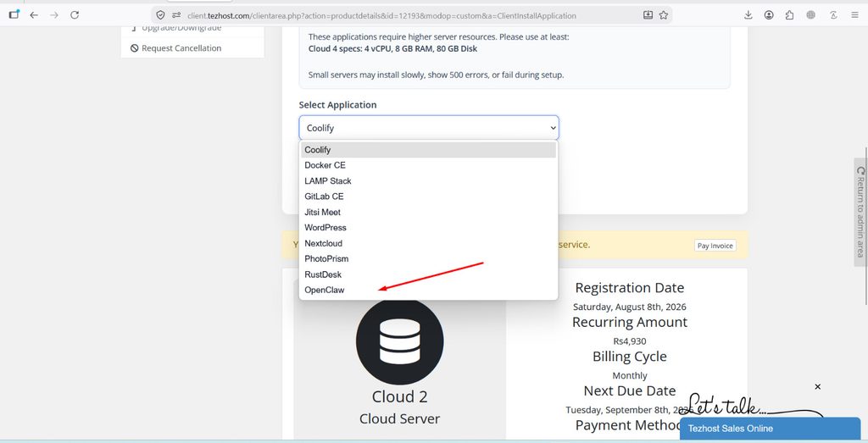Click the browser address bar URL
Image resolution: width=868 pixels, height=443 pixels.
tap(381, 15)
